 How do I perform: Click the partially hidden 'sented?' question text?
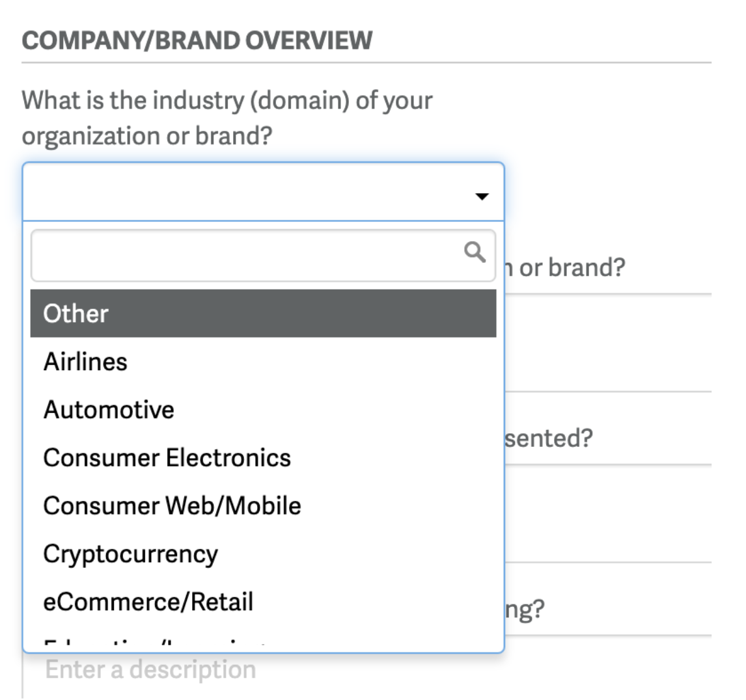(x=549, y=438)
